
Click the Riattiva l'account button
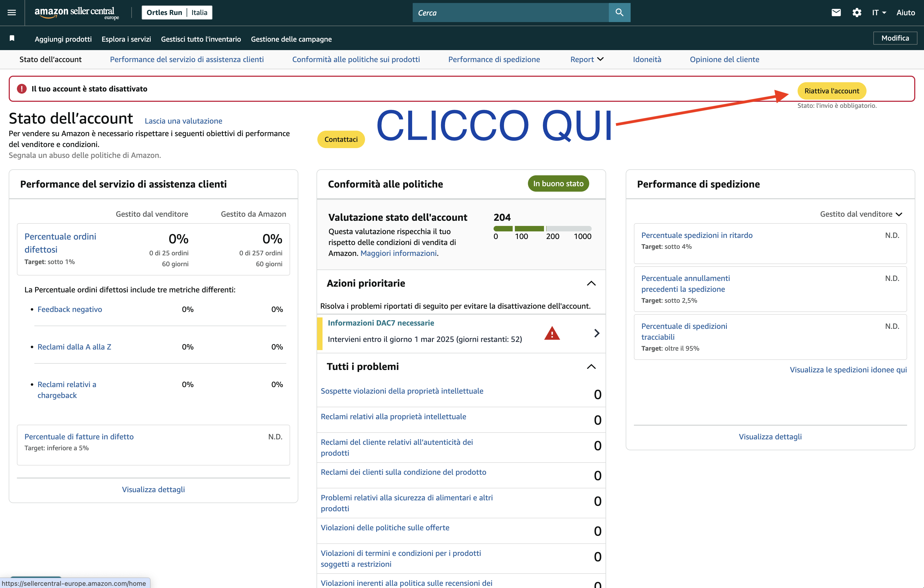point(832,91)
